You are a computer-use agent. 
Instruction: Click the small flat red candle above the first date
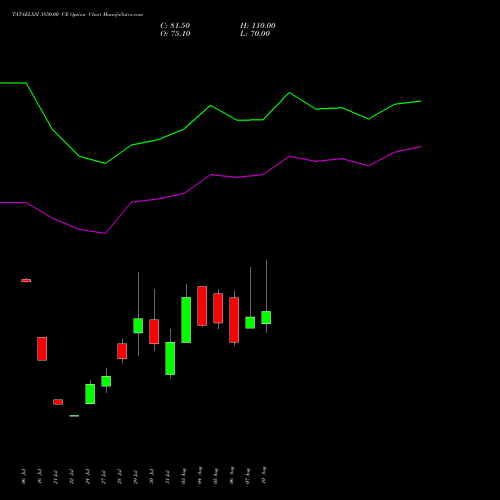click(x=26, y=280)
